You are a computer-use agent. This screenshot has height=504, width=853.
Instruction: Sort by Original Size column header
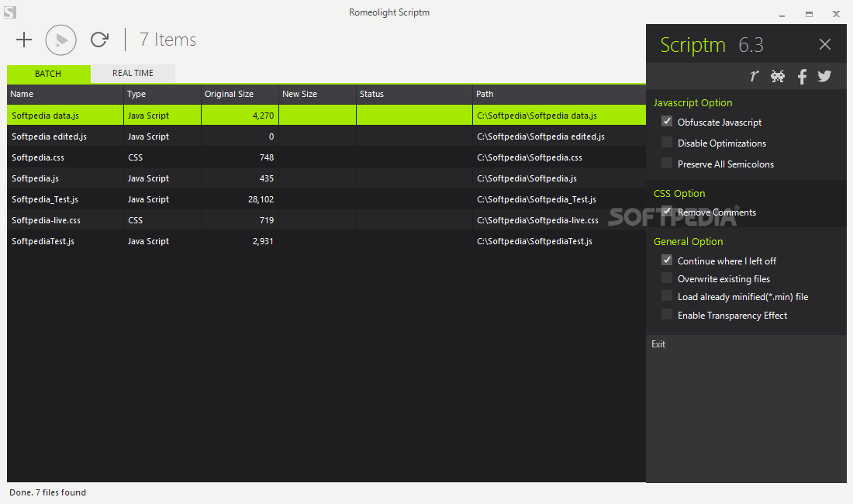click(x=240, y=94)
